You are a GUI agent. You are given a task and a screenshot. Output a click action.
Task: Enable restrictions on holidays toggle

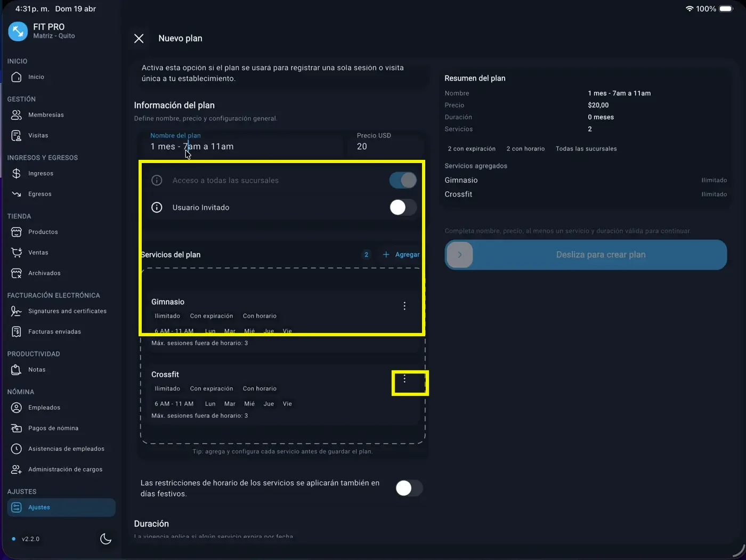click(409, 488)
